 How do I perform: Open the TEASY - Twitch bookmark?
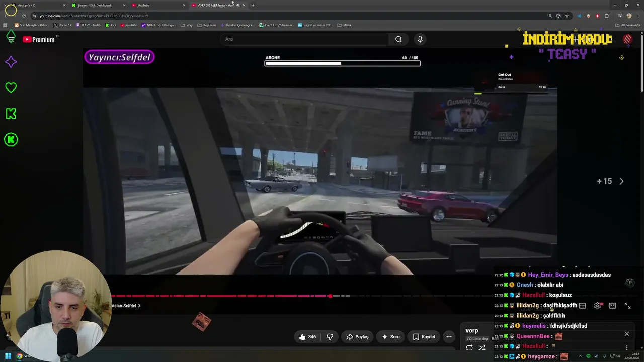(x=88, y=25)
